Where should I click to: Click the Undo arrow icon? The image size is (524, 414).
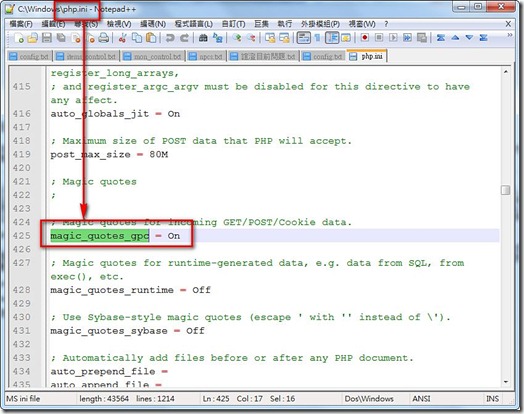click(170, 38)
